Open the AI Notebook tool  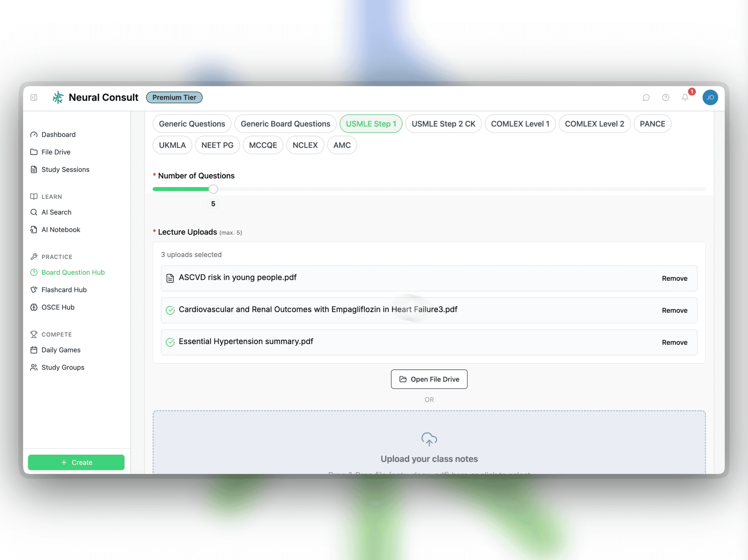pos(61,229)
